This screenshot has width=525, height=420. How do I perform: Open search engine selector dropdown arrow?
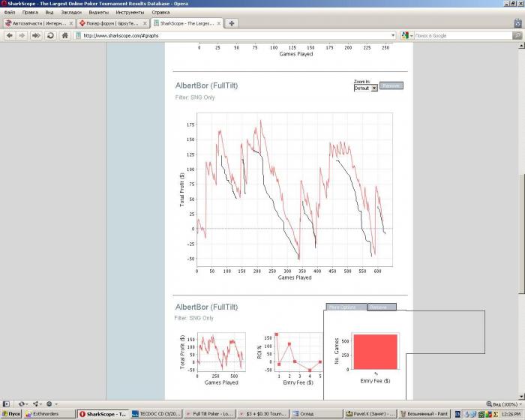click(x=412, y=35)
